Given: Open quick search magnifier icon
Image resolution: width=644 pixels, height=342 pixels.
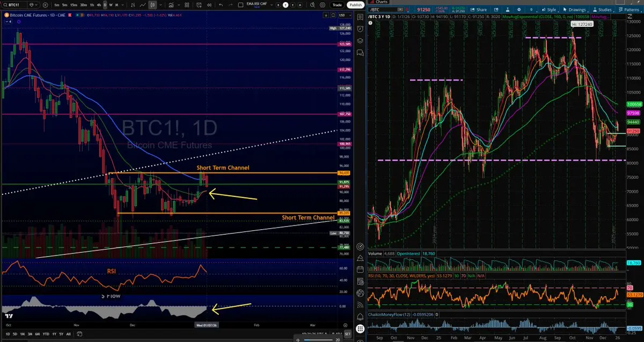Looking at the screenshot, I should click(312, 5).
